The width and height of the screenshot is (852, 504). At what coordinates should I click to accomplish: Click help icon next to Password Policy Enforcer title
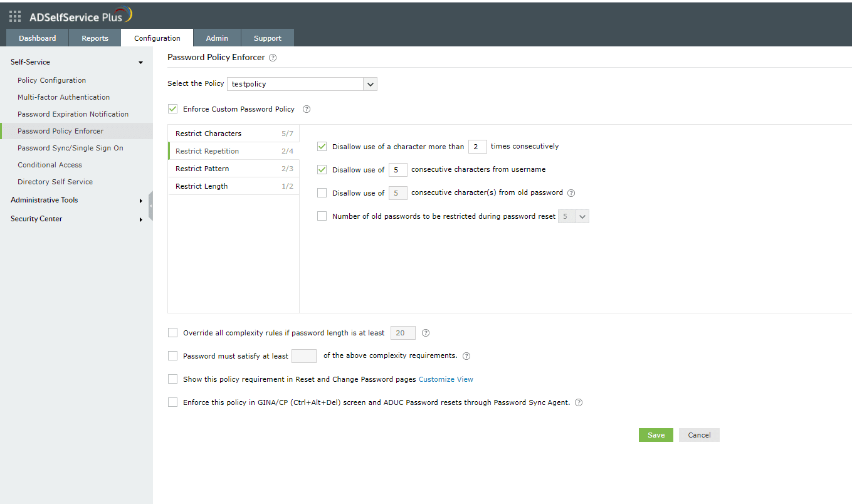[272, 58]
